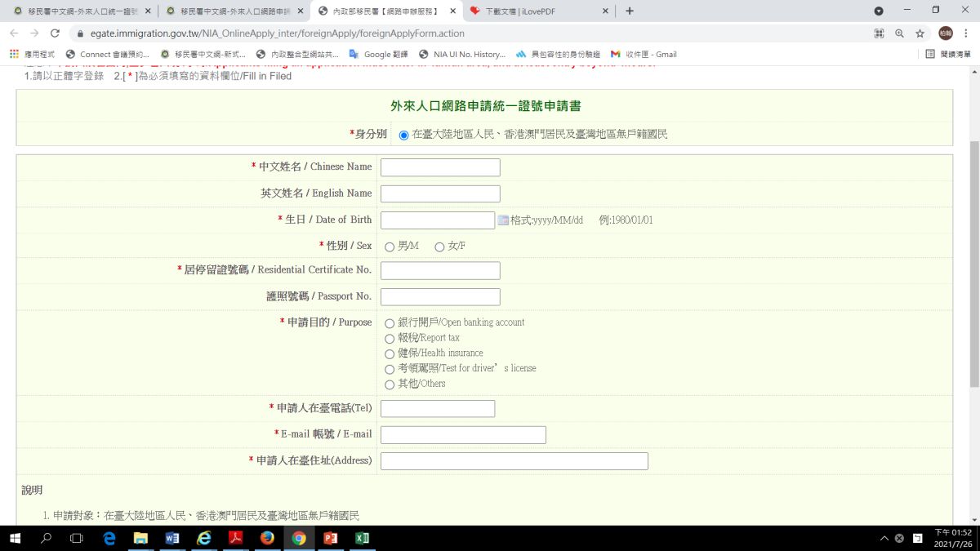The width and height of the screenshot is (980, 551).
Task: Open File Explorer from the taskbar
Action: [x=140, y=538]
